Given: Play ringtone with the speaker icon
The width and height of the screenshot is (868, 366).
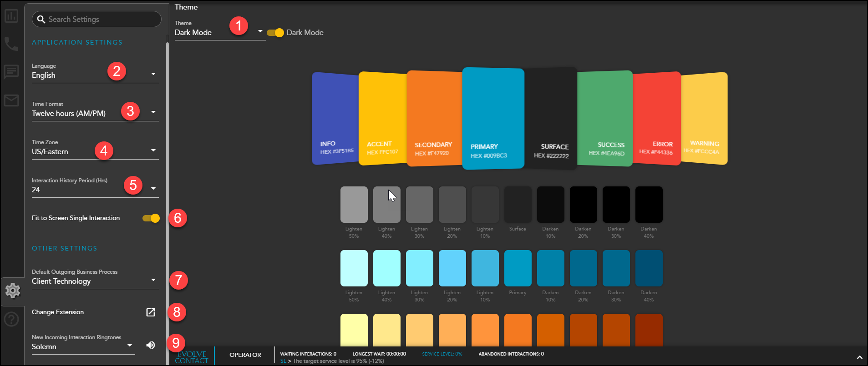Looking at the screenshot, I should point(151,345).
